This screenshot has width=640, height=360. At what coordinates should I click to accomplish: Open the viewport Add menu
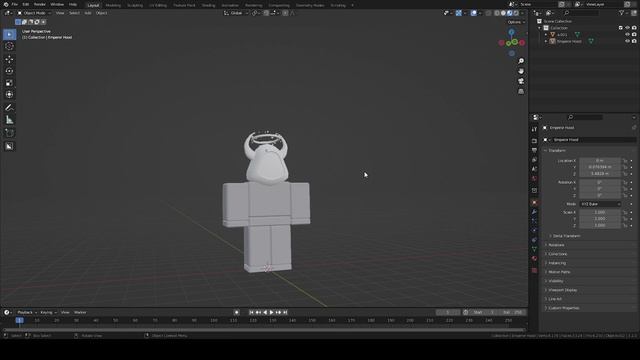pos(87,13)
